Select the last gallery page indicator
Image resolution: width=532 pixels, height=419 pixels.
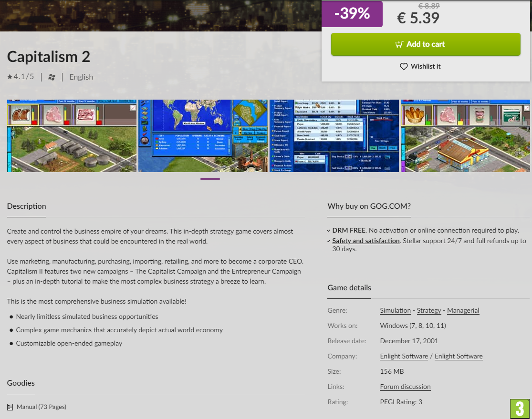pos(327,179)
